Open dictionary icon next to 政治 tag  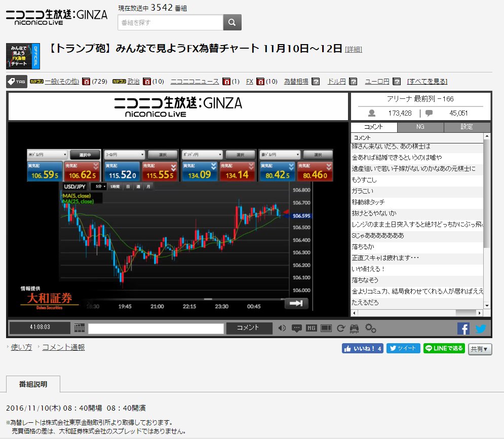point(146,82)
